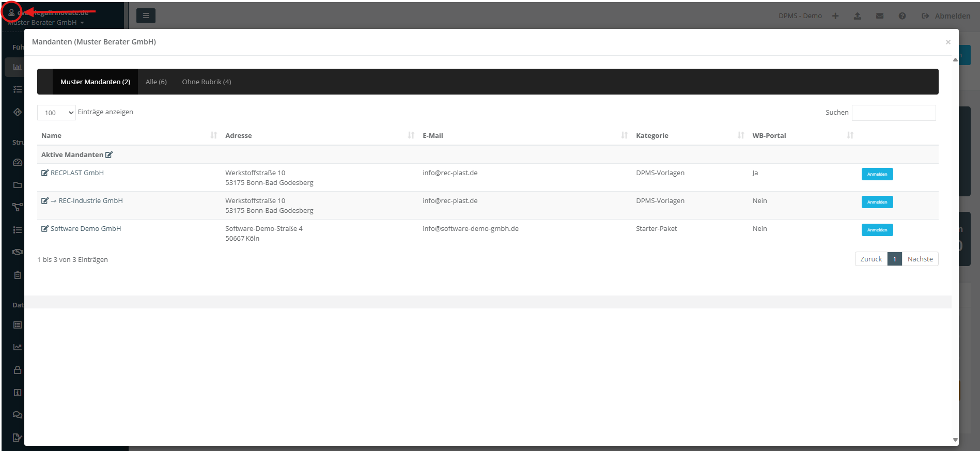This screenshot has height=451, width=980.
Task: Click the edit icon next to RECPLAST GmbH
Action: [x=45, y=173]
